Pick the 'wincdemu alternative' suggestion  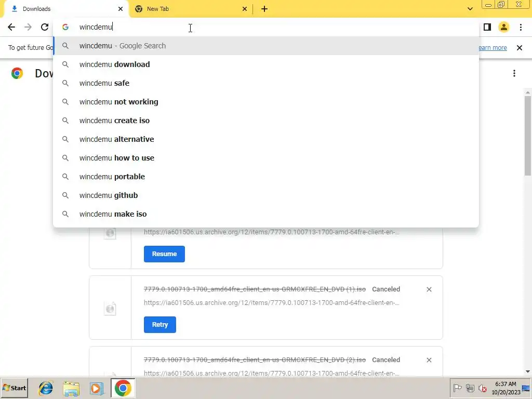tap(266, 139)
